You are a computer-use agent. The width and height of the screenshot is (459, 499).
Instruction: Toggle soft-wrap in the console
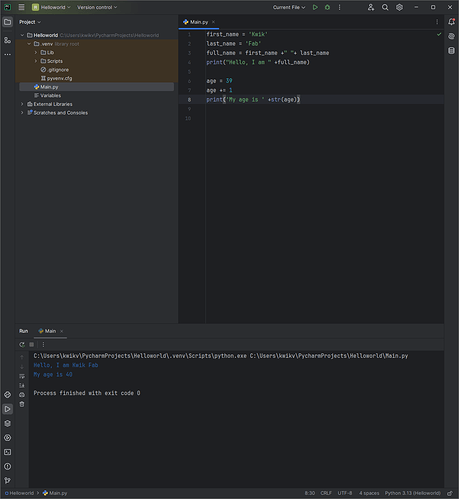click(x=22, y=376)
